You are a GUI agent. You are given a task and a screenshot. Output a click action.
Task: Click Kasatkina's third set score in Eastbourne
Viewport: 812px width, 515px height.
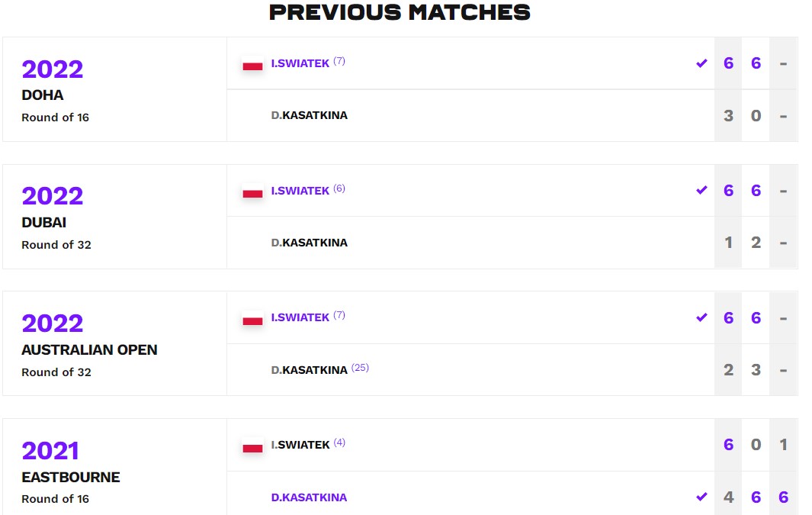783,497
